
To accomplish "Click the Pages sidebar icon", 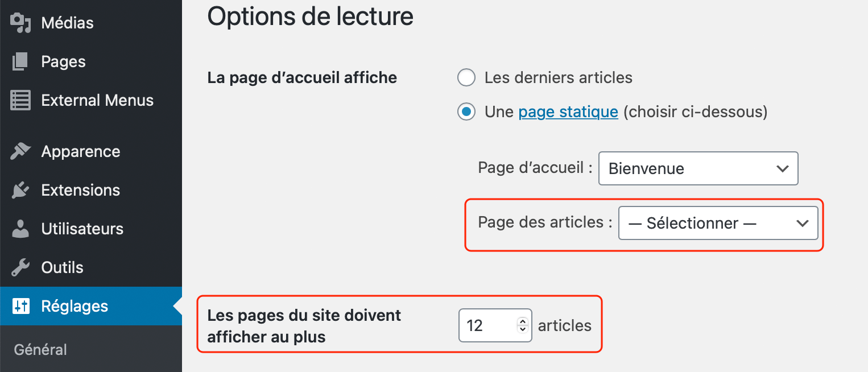I will pyautogui.click(x=19, y=61).
